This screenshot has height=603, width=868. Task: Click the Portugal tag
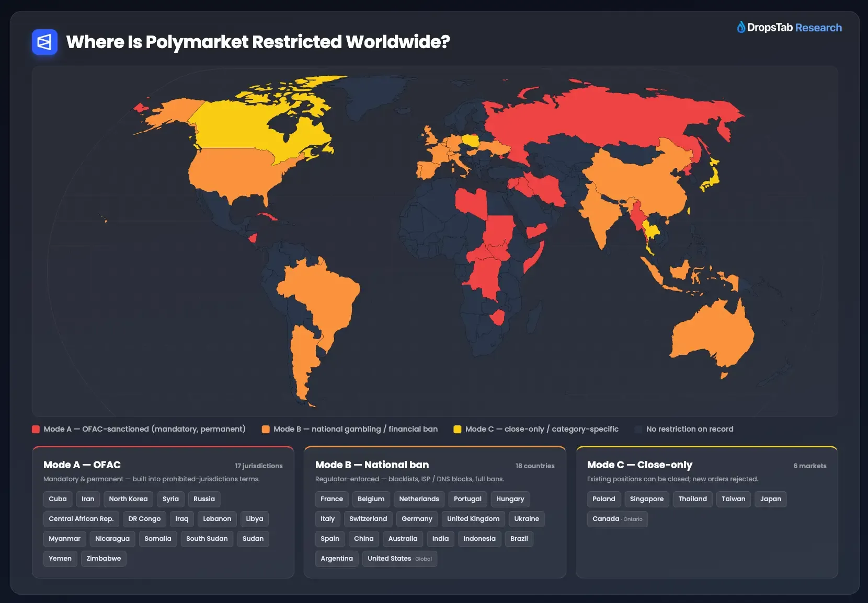point(467,499)
